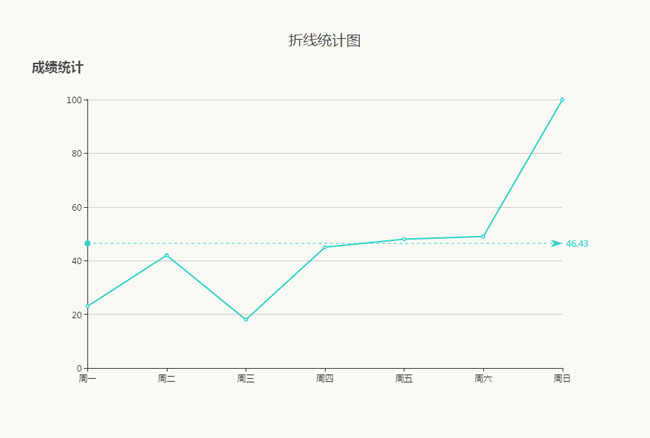The image size is (650, 438).
Task: Select the 60 y-axis label
Action: coord(76,207)
